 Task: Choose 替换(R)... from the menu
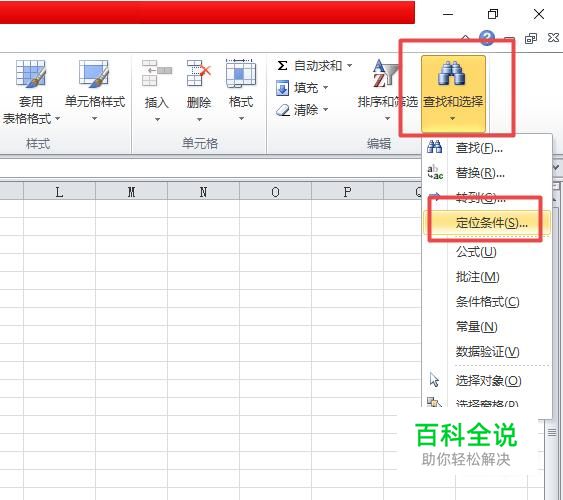click(x=487, y=173)
